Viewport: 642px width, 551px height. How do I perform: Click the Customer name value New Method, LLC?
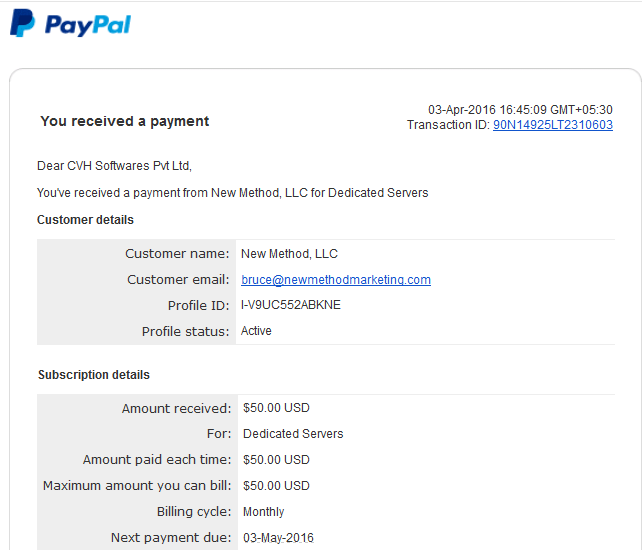click(289, 254)
